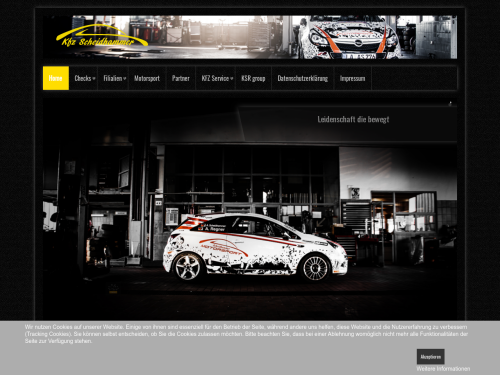Click the Kfz Scheidhammer logo
The image size is (500, 375).
[x=102, y=37]
